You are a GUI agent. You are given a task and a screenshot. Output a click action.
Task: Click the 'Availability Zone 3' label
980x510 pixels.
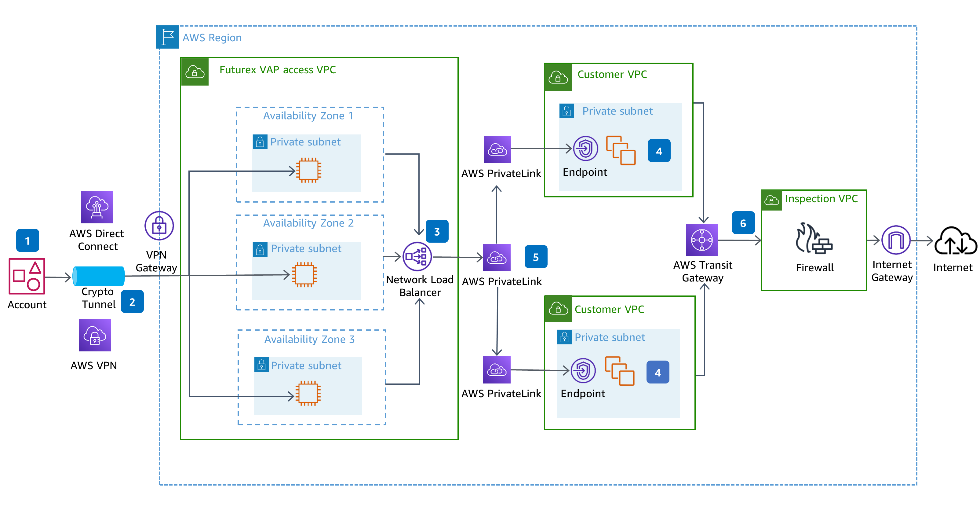click(x=310, y=339)
